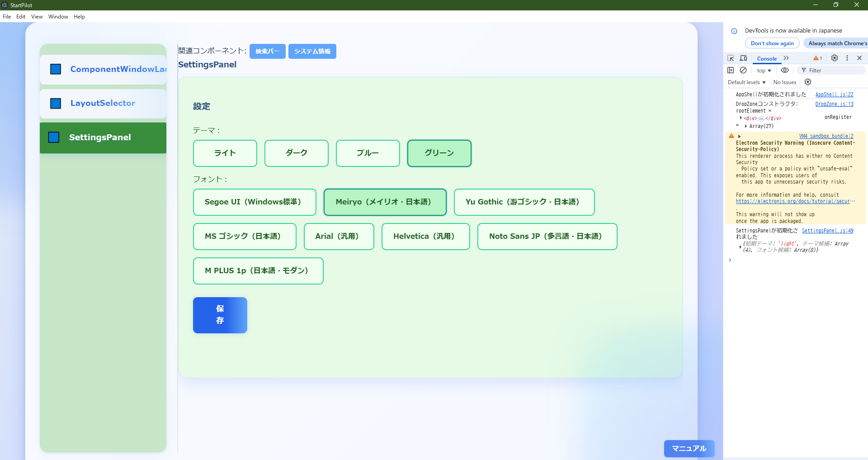Select LayoutSelector in the sidebar
868x460 pixels.
tap(103, 104)
